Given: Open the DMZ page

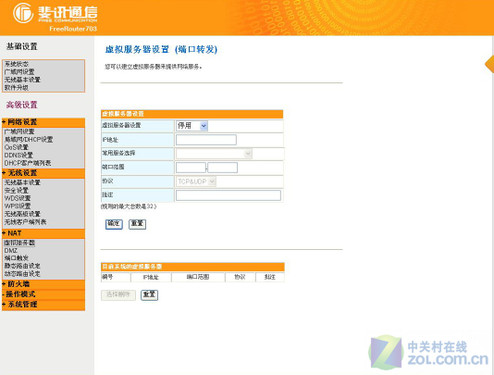Looking at the screenshot, I should 11,251.
